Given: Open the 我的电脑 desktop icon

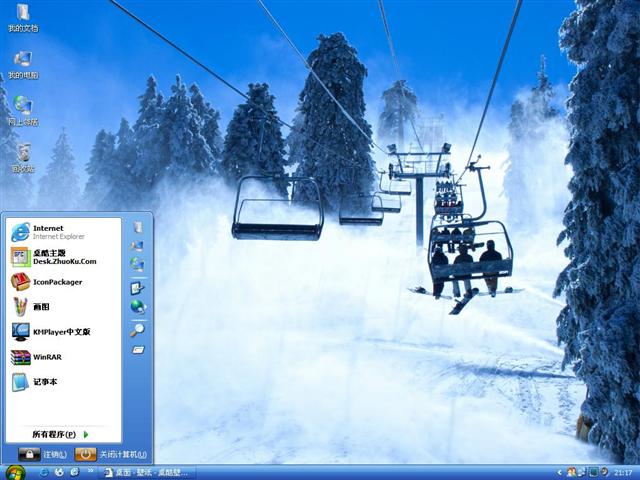Looking at the screenshot, I should tap(23, 65).
